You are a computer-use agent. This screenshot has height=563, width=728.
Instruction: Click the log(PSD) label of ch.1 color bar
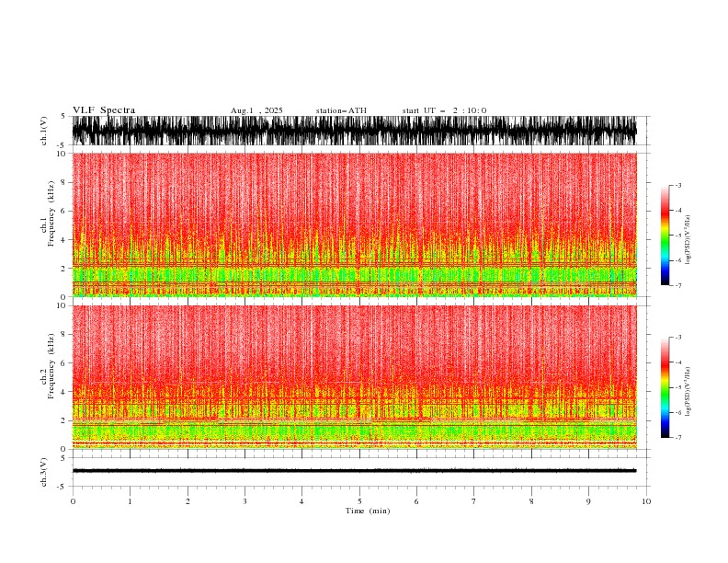(688, 240)
